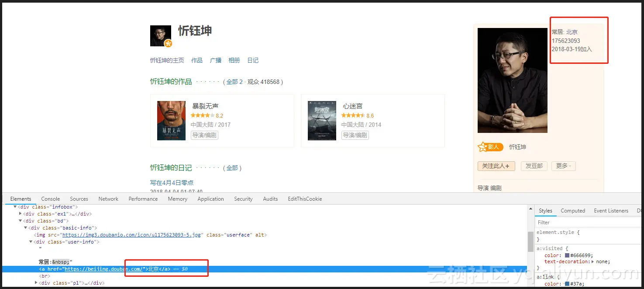Screen dimensions: 644x289
Task: Click 导演/编剧 tag under 心迷宫
Action: [x=355, y=135]
